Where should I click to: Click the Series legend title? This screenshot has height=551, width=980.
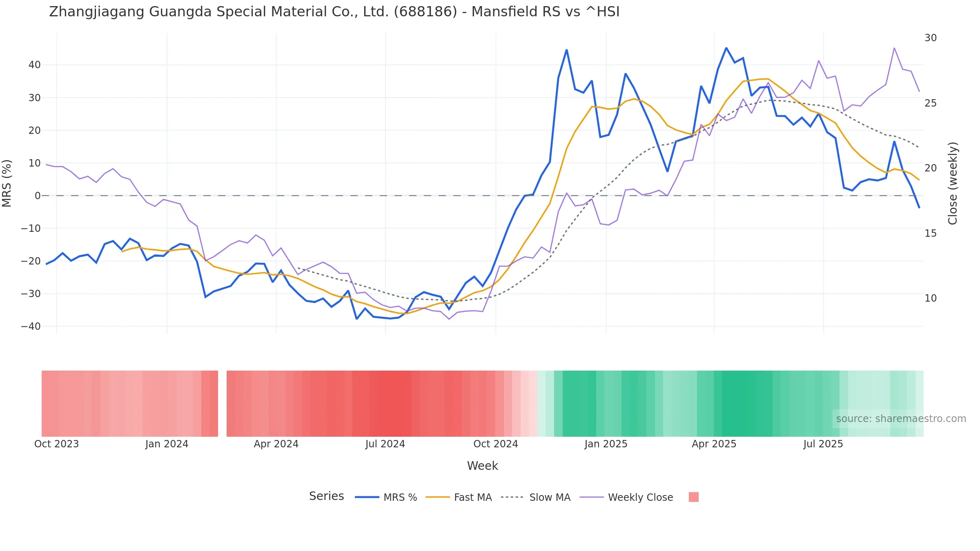point(326,496)
